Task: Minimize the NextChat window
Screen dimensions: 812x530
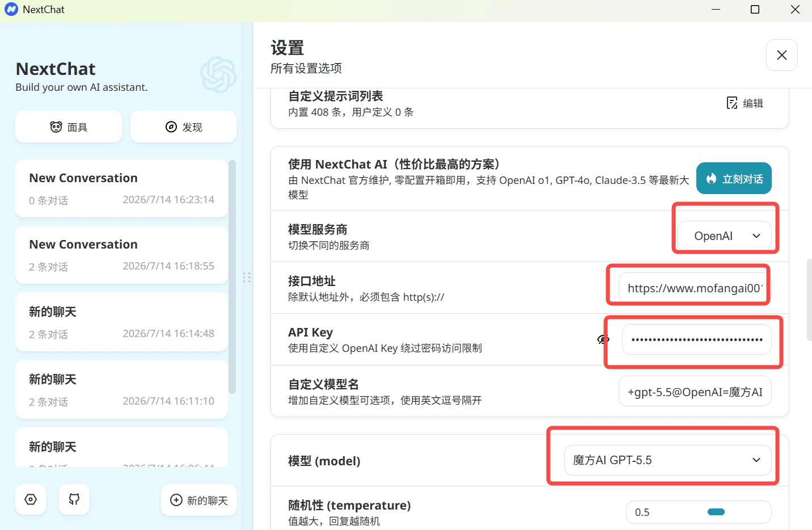Action: (x=716, y=10)
